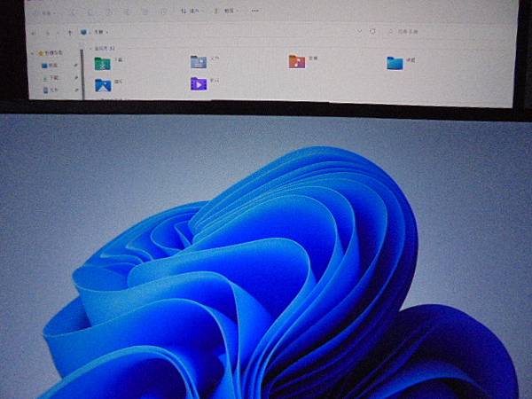The image size is (532, 399).
Task: Open the Pictures folder with mountain icon
Action: click(103, 85)
